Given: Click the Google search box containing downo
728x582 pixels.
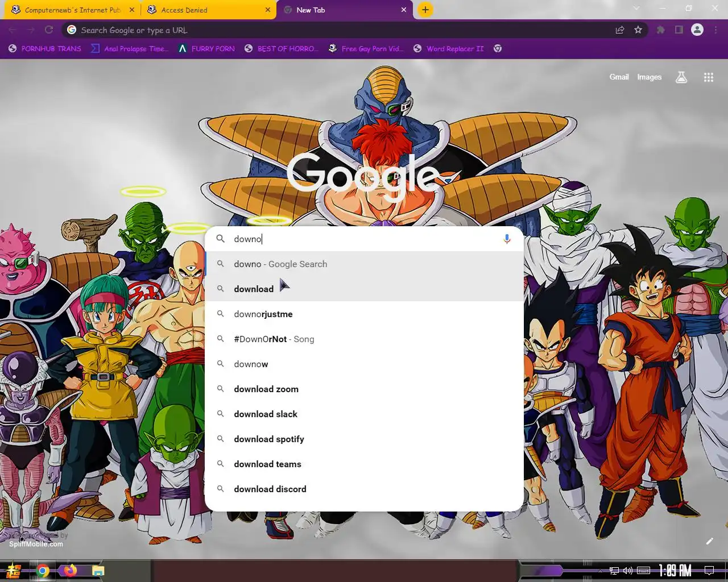Looking at the screenshot, I should 364,239.
